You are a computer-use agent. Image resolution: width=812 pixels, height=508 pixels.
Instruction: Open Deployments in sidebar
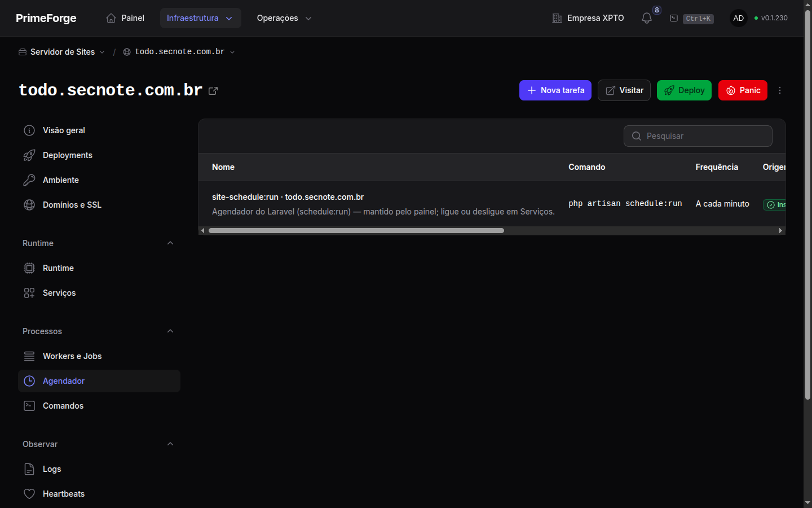point(99,155)
